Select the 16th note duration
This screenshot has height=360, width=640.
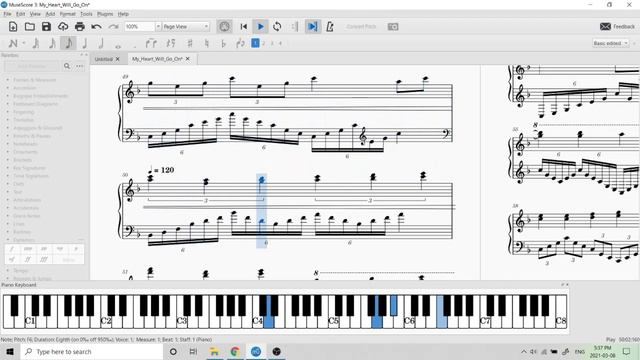[52, 43]
